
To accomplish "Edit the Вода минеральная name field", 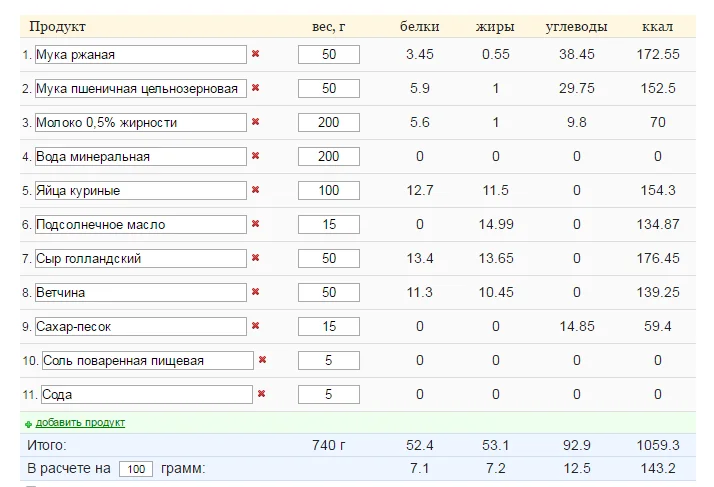I will pos(141,157).
